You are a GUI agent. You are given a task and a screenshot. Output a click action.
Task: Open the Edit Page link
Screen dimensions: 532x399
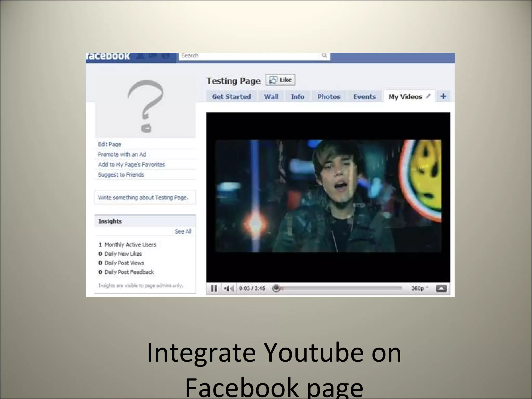[109, 144]
